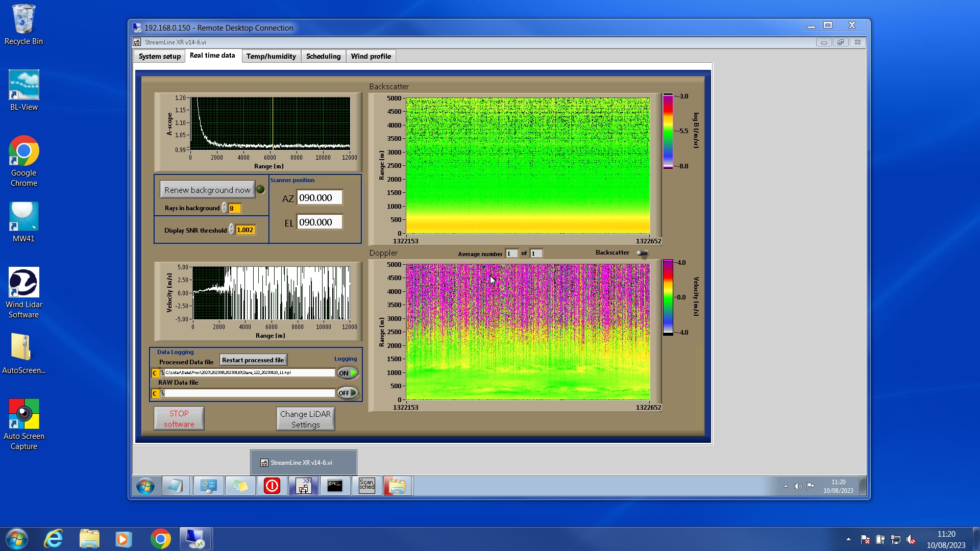Click the processed data file browse button
980x551 pixels.
pos(162,373)
